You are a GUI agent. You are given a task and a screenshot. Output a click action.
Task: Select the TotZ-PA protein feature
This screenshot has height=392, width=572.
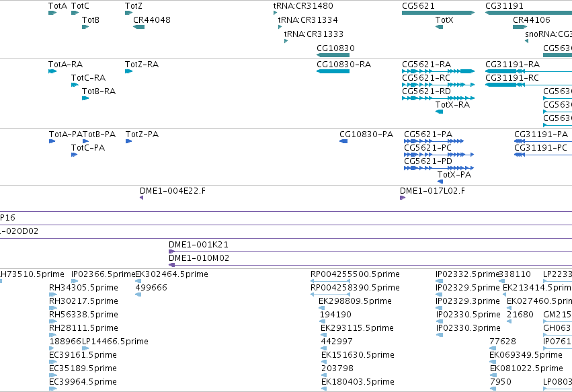(129, 141)
